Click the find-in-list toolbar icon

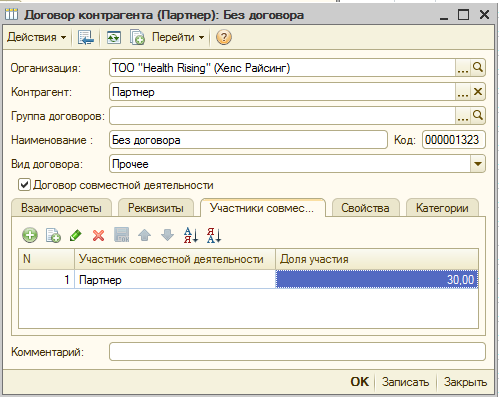86,37
